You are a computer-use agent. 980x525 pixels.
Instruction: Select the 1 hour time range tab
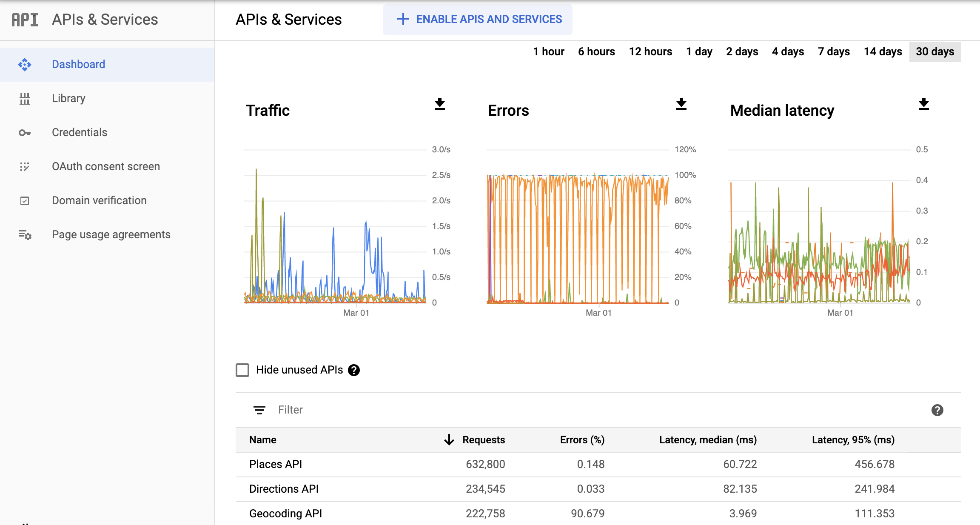pos(548,51)
